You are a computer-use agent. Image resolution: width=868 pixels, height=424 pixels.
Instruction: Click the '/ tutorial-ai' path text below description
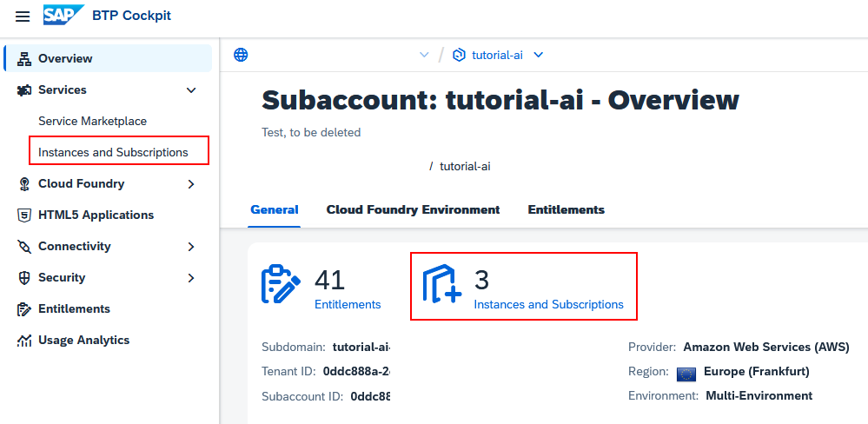[460, 166]
